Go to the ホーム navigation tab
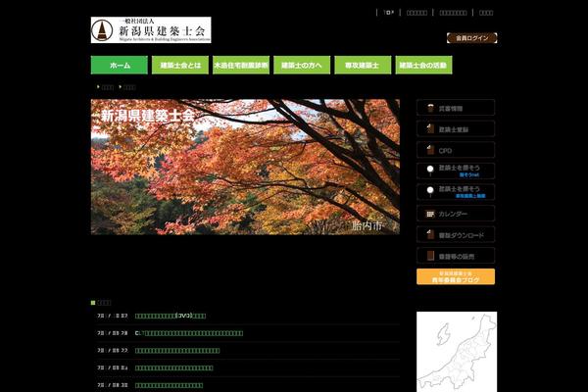This screenshot has height=392, width=588. pos(120,66)
